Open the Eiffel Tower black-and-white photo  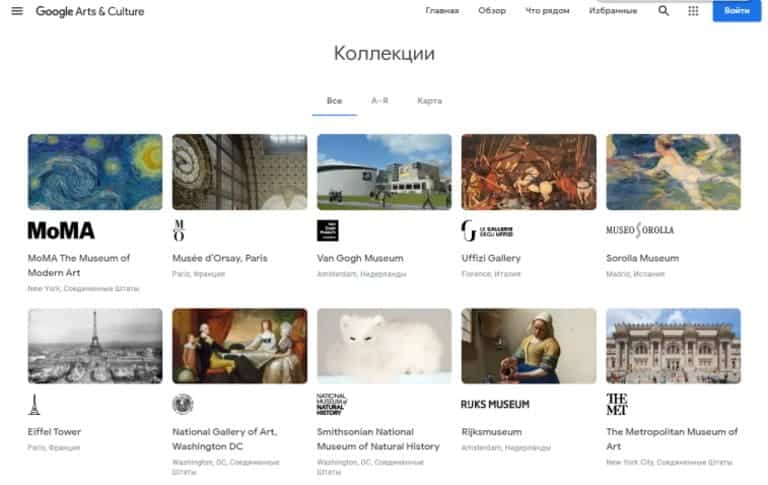pos(95,346)
